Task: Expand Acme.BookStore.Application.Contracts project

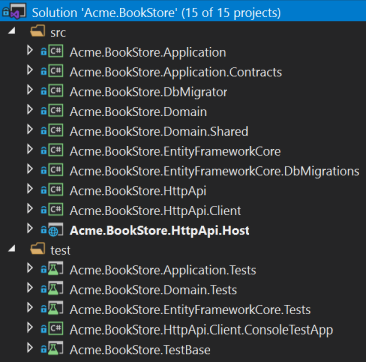Action: (30, 70)
